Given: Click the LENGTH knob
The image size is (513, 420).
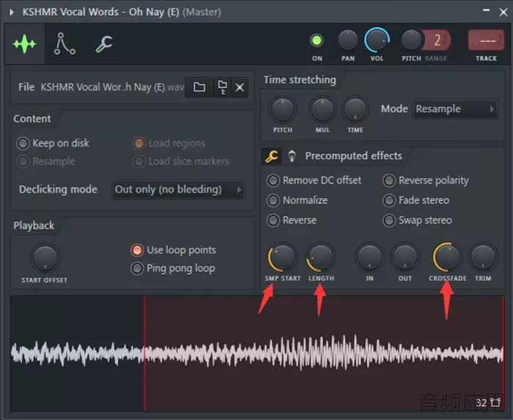Looking at the screenshot, I should 321,257.
